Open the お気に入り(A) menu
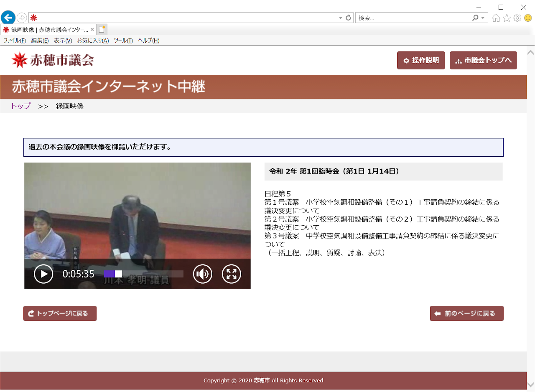Viewport: 535px width, 392px height. point(93,41)
